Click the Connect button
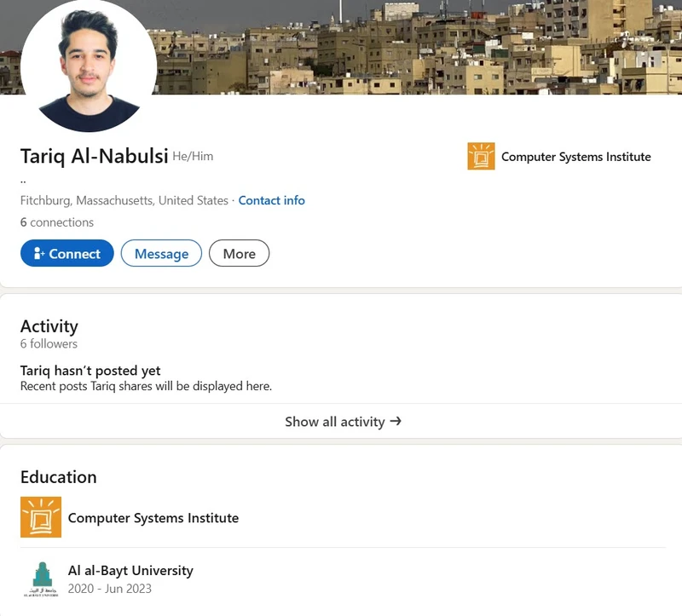 (67, 253)
